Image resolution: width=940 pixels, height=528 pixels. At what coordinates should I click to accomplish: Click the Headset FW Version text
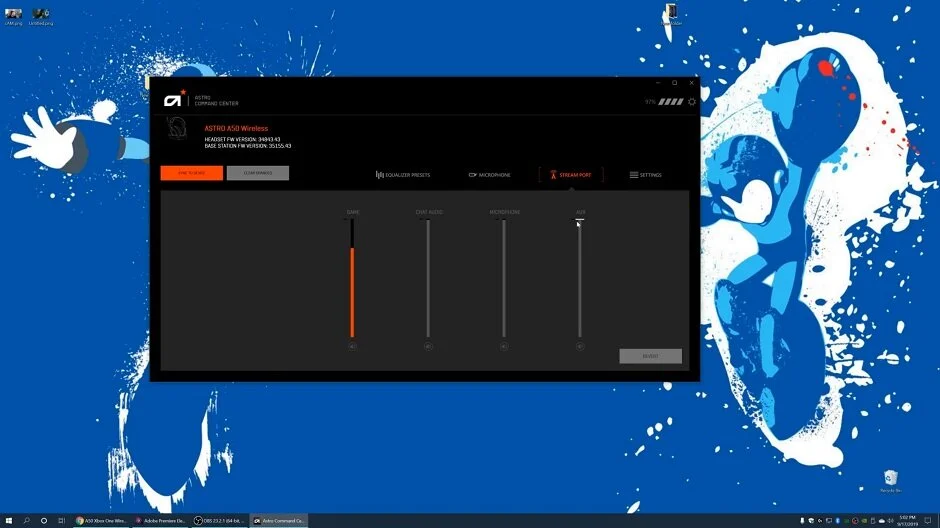pos(242,140)
